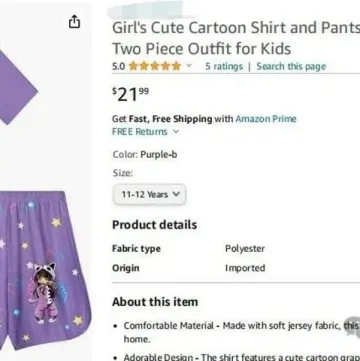This screenshot has width=360, height=361.
Task: Click the Product details heading
Action: click(155, 225)
